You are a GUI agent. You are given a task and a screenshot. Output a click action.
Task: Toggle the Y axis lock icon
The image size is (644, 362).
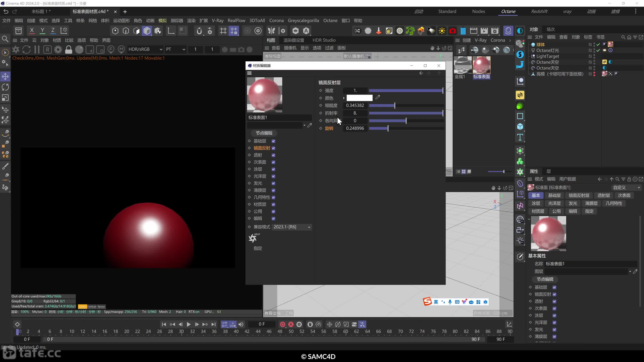point(43,31)
